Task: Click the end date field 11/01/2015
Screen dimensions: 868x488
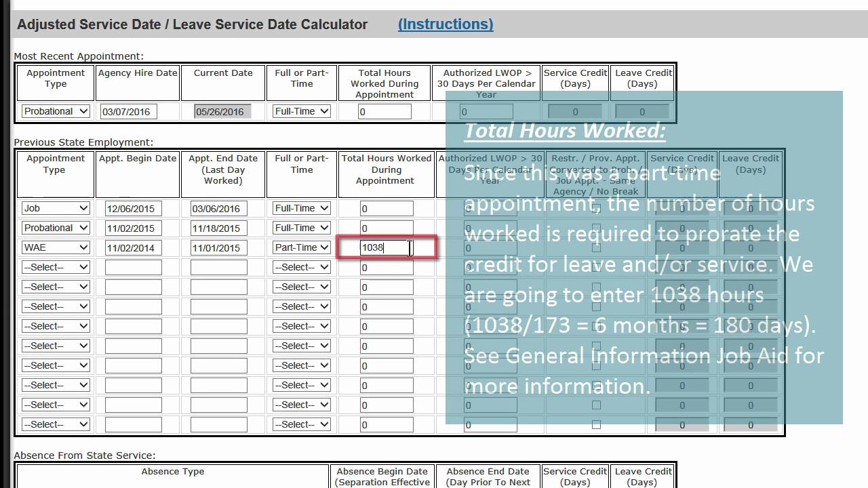Action: 219,248
